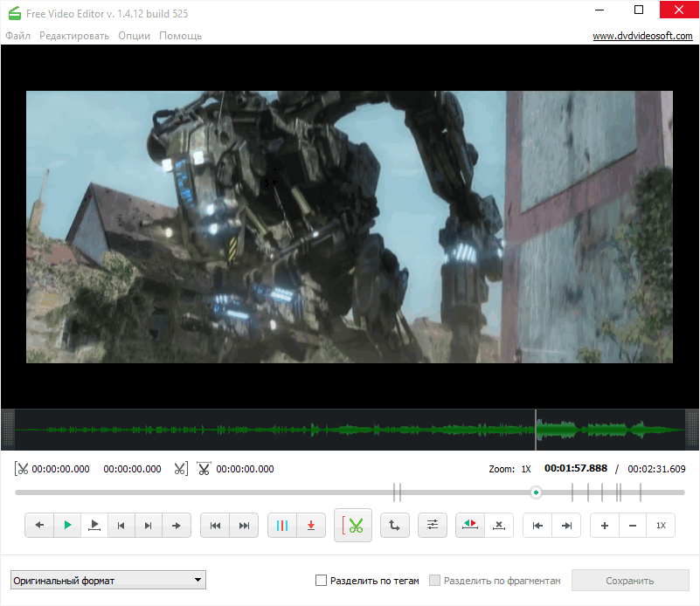Click the video preview frame

coord(349,227)
